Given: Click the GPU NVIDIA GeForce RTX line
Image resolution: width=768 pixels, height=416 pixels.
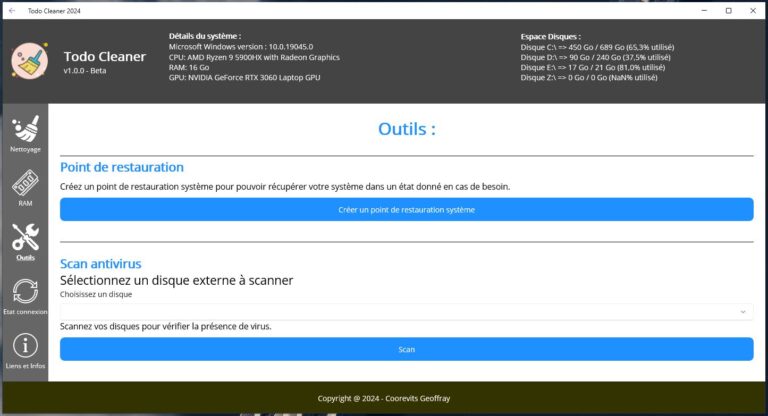Looking at the screenshot, I should [x=244, y=77].
